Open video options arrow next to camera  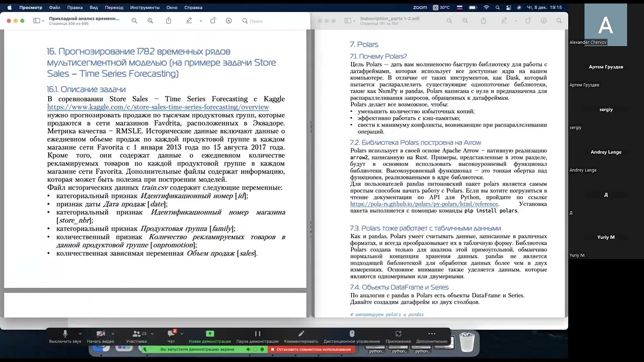[x=113, y=333]
